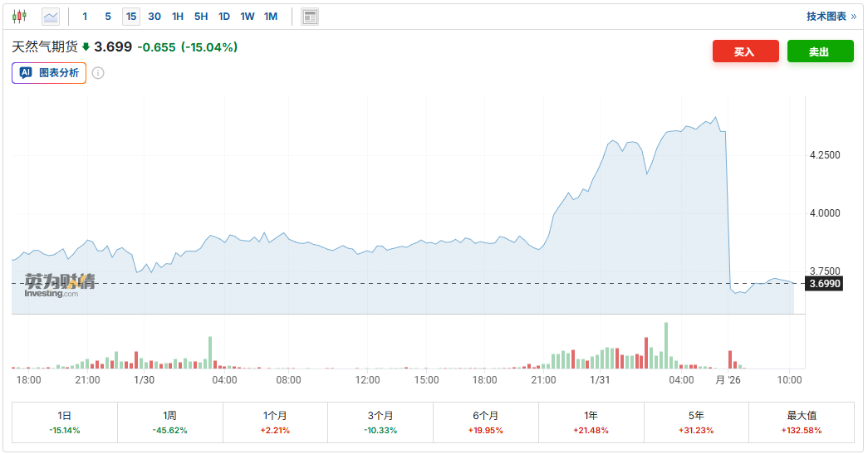Select the 1H interval
This screenshot has height=454, width=868.
pos(178,17)
